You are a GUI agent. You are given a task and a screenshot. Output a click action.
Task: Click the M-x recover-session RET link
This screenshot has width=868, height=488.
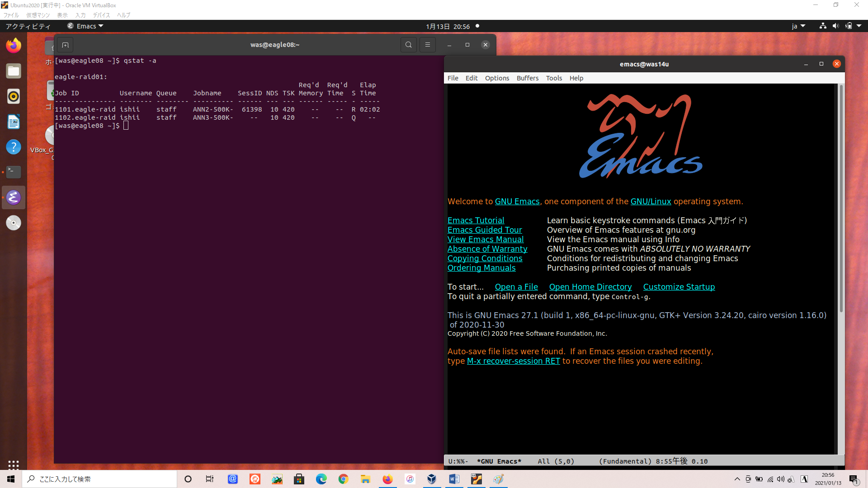513,361
